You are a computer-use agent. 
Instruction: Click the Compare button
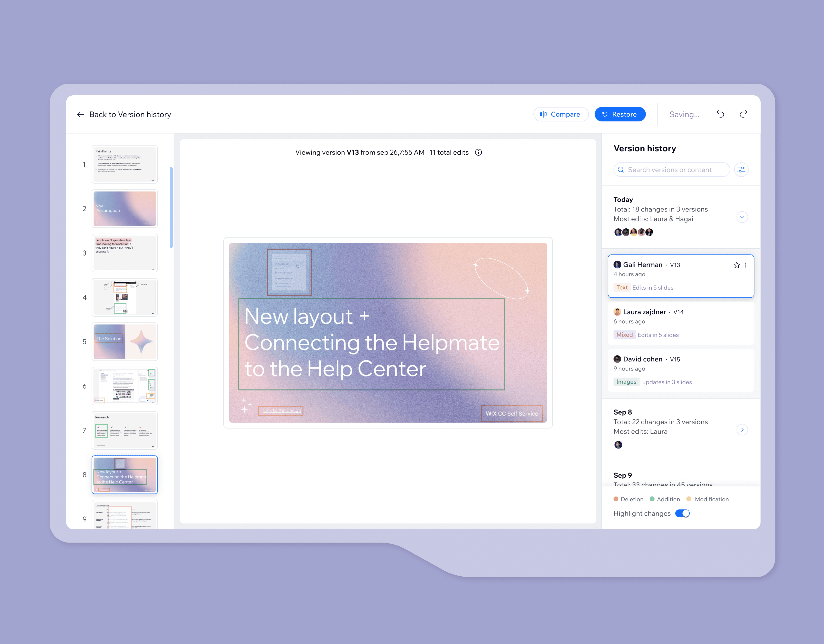click(x=561, y=114)
